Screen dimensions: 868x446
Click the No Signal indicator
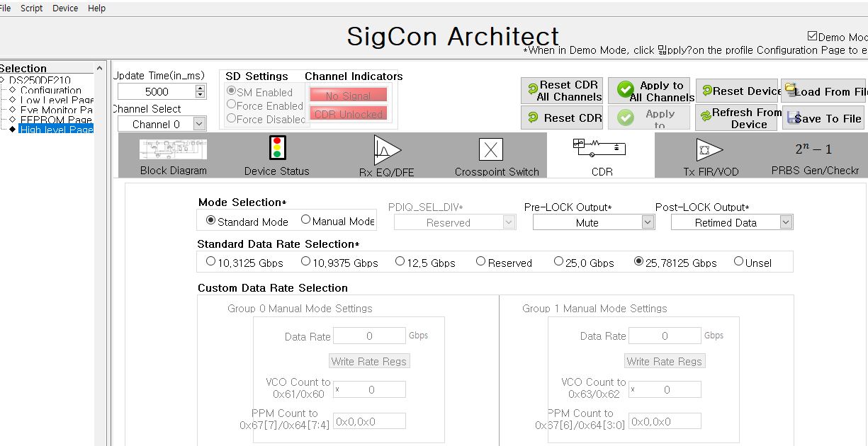click(x=348, y=95)
